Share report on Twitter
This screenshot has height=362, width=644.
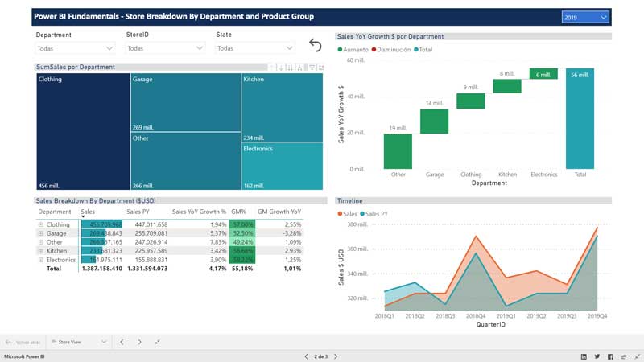point(597,355)
